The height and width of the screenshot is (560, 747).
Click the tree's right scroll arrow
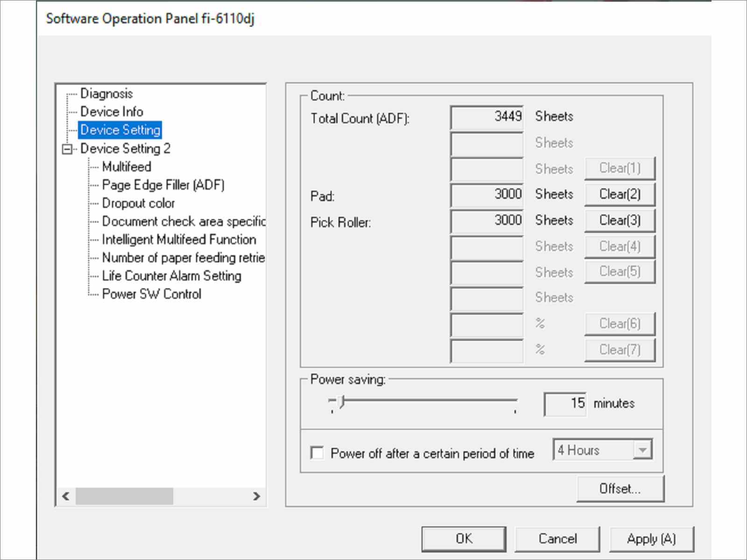pyautogui.click(x=256, y=496)
